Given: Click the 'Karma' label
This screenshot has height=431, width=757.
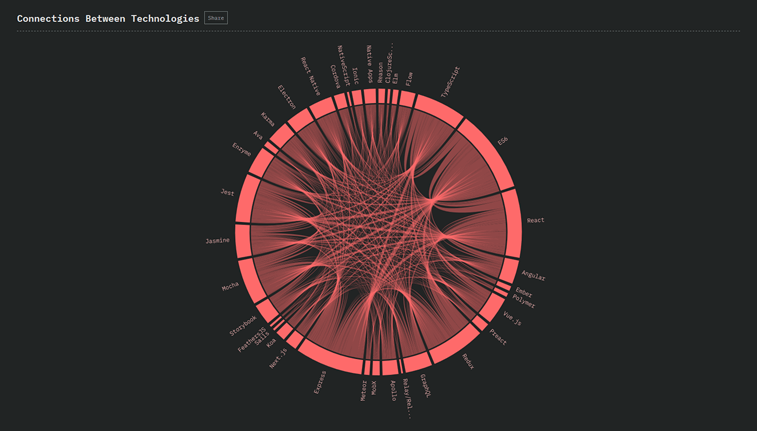Looking at the screenshot, I should point(267,119).
